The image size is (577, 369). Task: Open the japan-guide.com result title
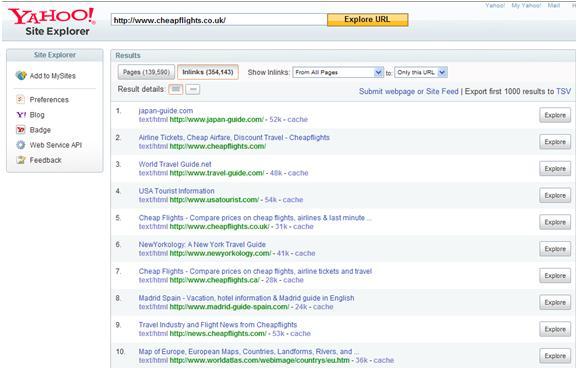click(166, 110)
